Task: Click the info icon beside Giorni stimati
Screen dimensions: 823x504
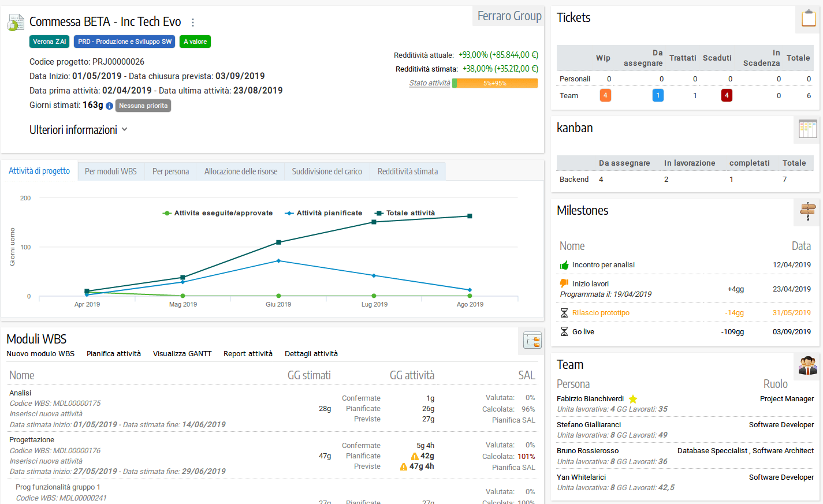Action: tap(109, 106)
